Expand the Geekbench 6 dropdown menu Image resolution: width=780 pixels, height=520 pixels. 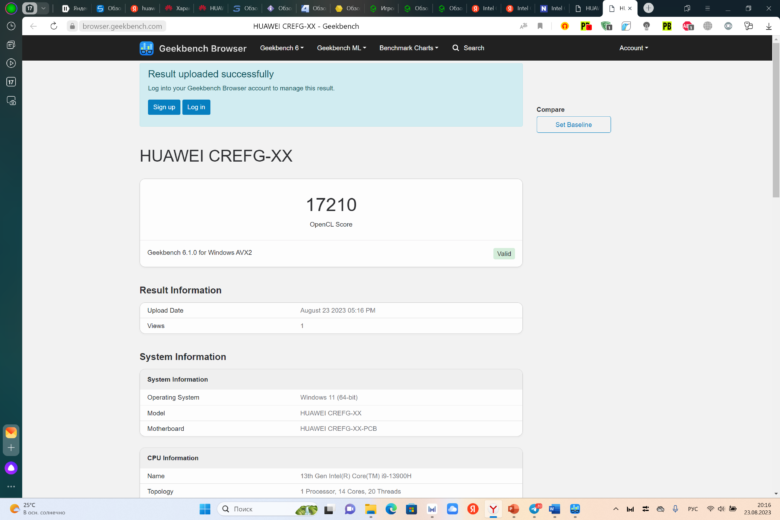[282, 48]
